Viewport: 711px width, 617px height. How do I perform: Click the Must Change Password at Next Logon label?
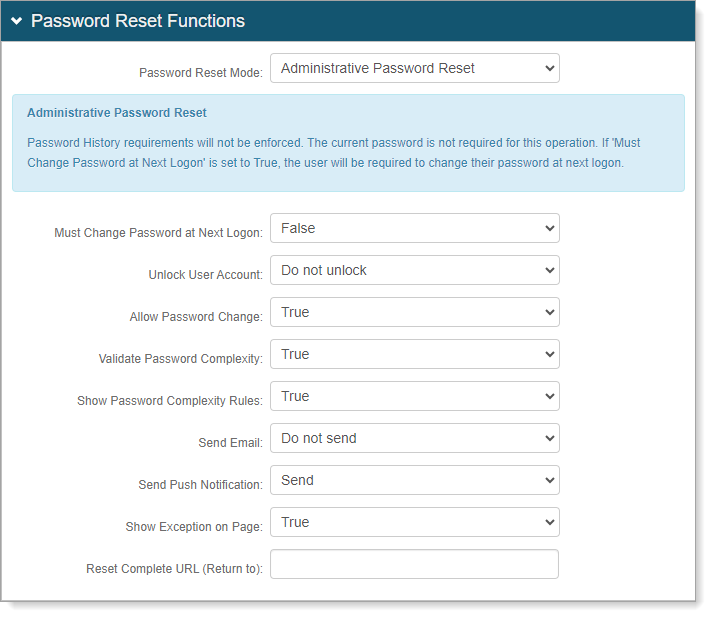tap(158, 233)
